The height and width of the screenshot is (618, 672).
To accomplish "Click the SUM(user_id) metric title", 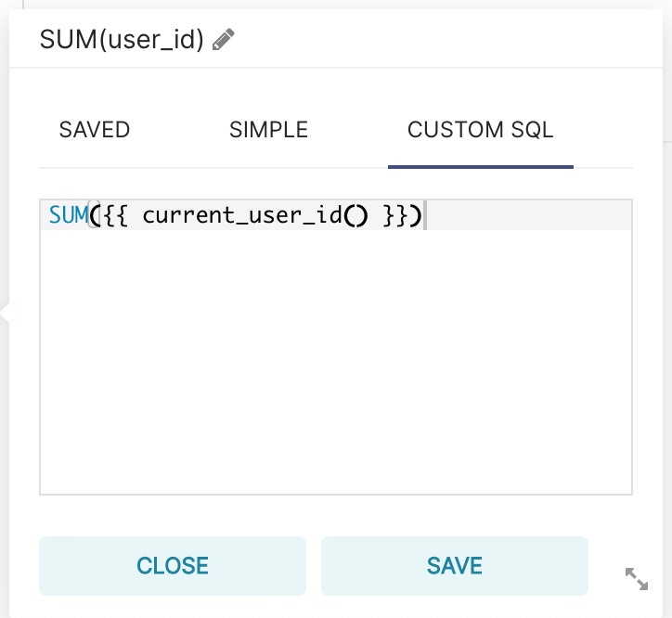I will [122, 40].
